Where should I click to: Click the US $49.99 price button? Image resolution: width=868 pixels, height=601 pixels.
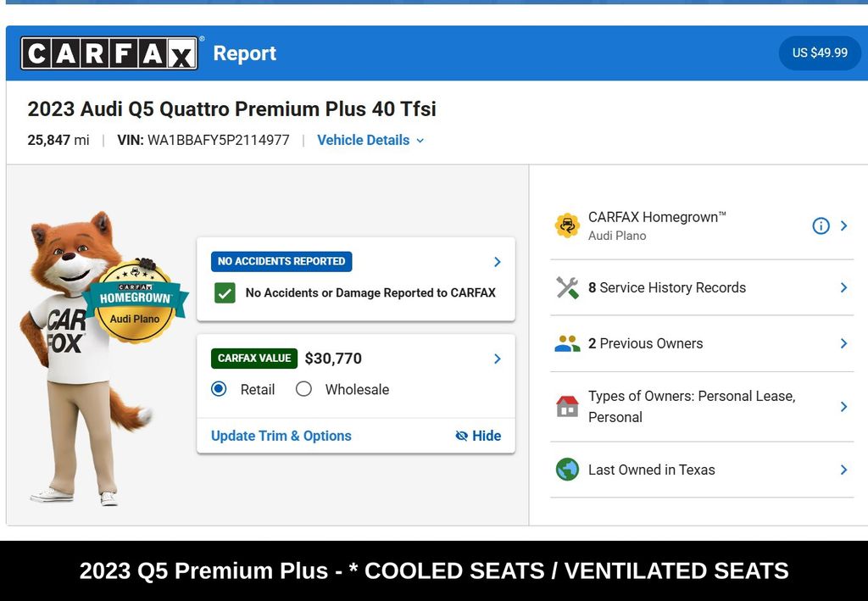[820, 53]
